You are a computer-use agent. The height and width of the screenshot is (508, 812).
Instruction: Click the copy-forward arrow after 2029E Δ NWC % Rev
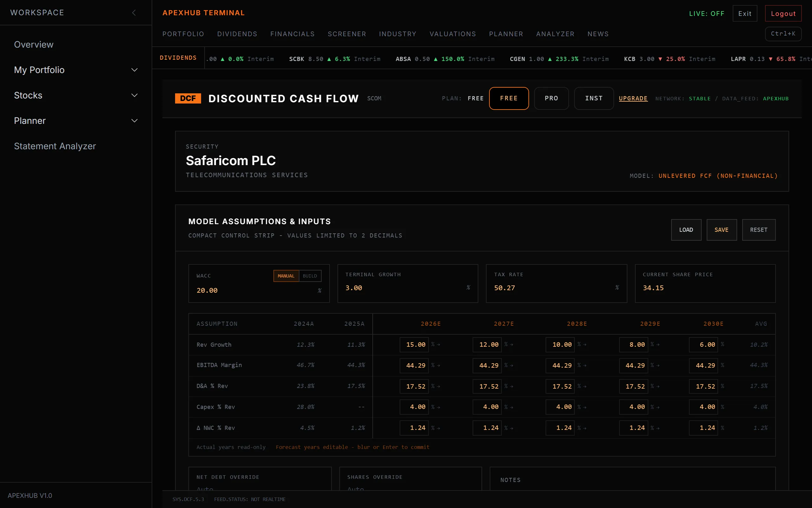click(658, 428)
